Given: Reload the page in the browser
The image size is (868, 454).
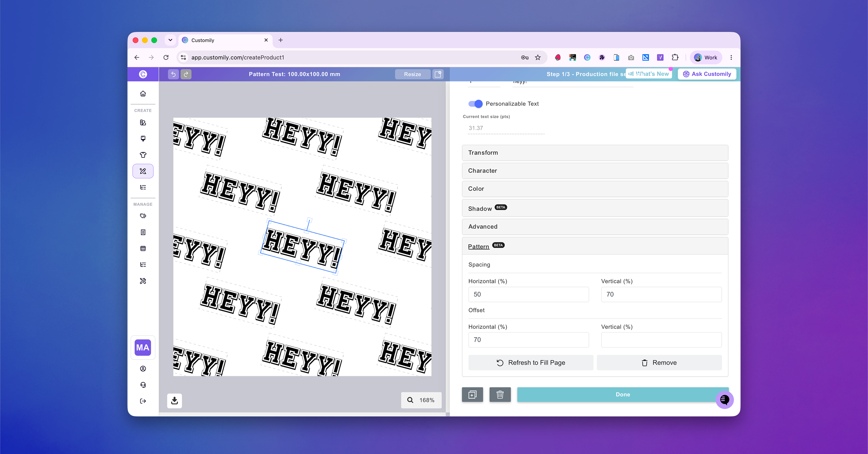Looking at the screenshot, I should 166,57.
